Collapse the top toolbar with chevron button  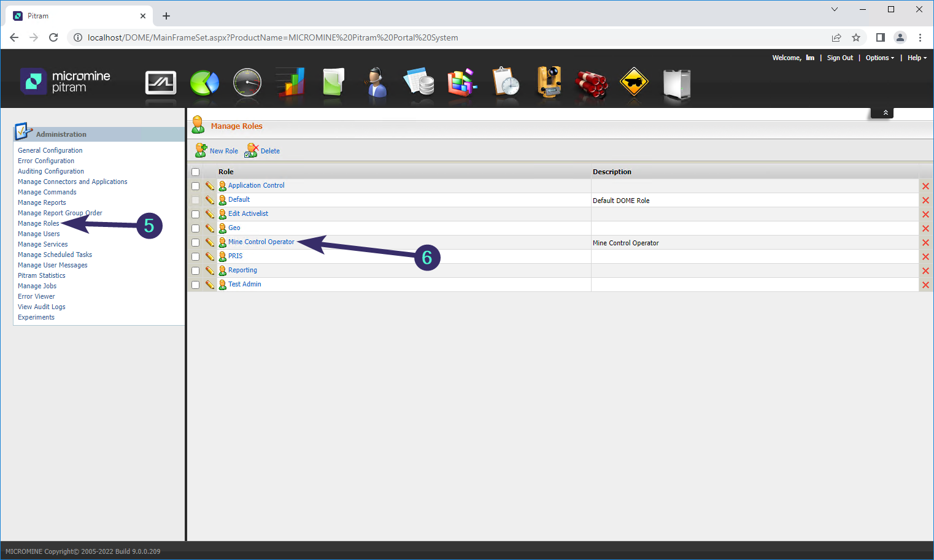885,113
